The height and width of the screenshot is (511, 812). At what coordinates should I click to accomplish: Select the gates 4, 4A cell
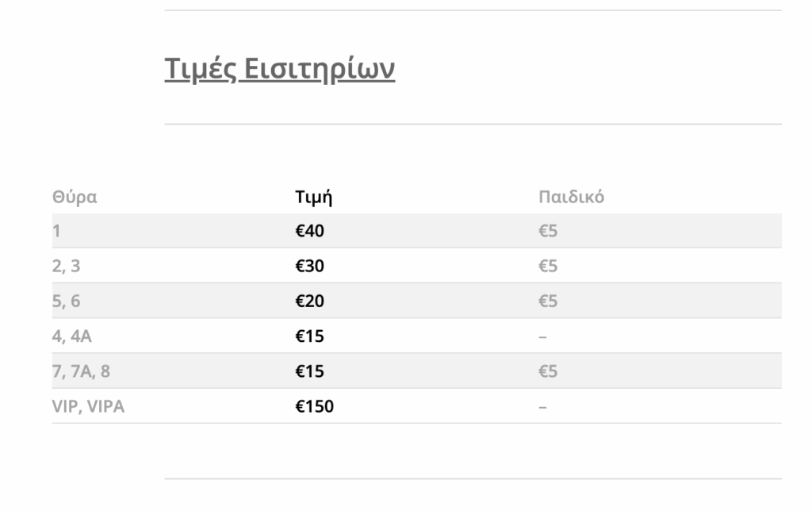72,336
